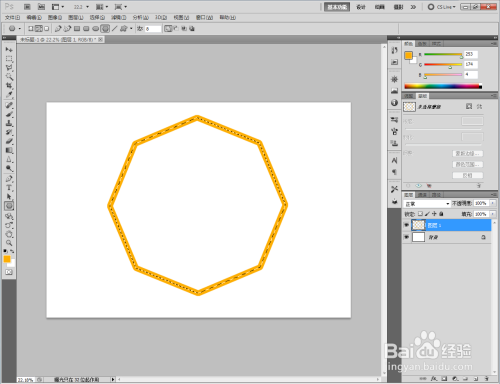Toggle lock image pixels brush icon

coord(427,214)
